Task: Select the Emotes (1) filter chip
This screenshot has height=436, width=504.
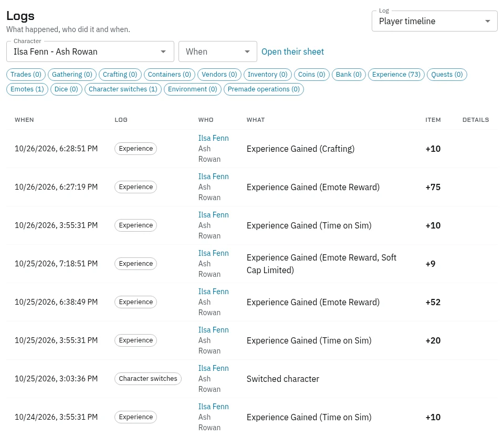Action: (27, 89)
